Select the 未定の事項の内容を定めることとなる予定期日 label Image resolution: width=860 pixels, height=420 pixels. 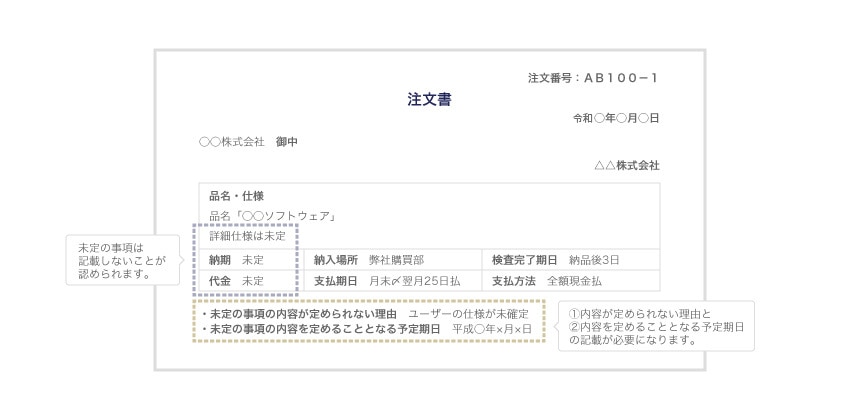point(321,328)
